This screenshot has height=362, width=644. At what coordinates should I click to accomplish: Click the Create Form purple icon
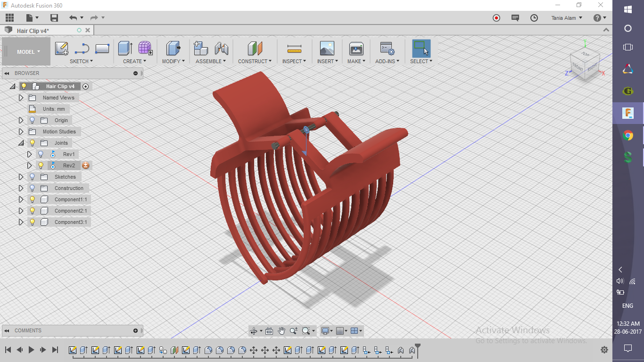click(145, 48)
